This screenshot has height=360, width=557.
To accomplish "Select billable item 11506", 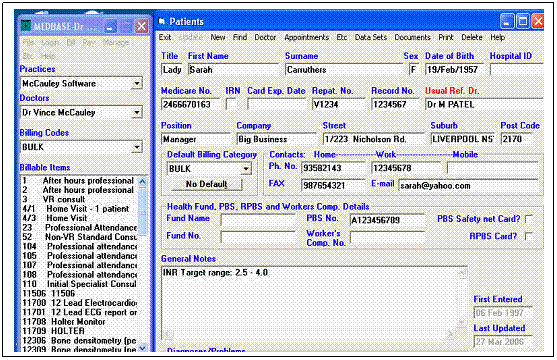I will point(78,293).
